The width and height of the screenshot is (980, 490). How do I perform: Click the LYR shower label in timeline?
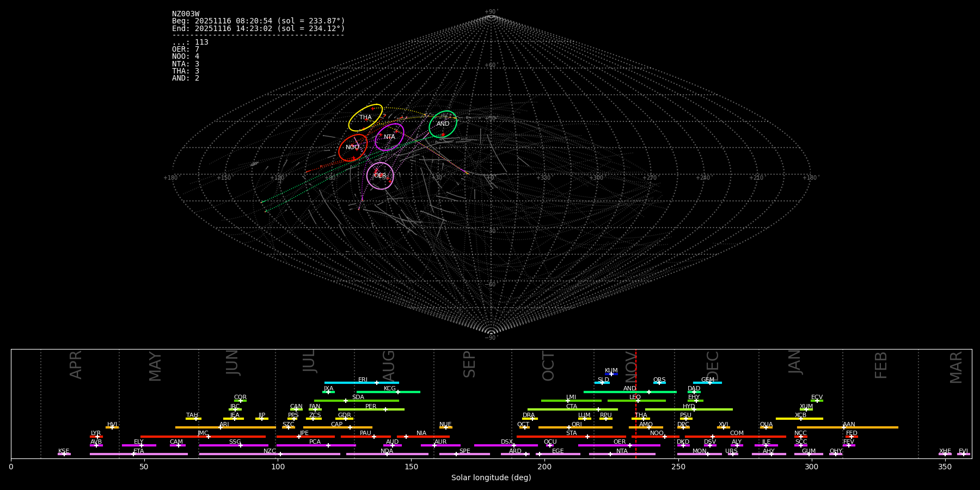point(96,433)
